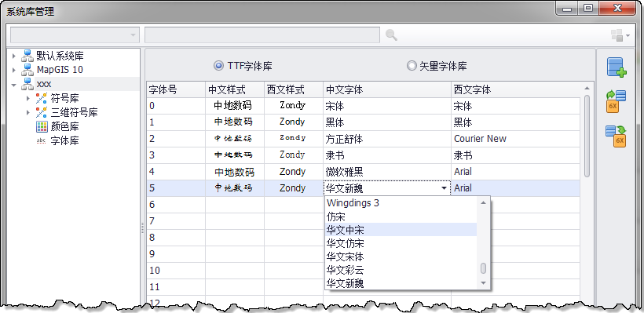Viewport: 644px width, 313px height.
Task: Expand the 三维符号库 tree node
Action: coord(28,112)
